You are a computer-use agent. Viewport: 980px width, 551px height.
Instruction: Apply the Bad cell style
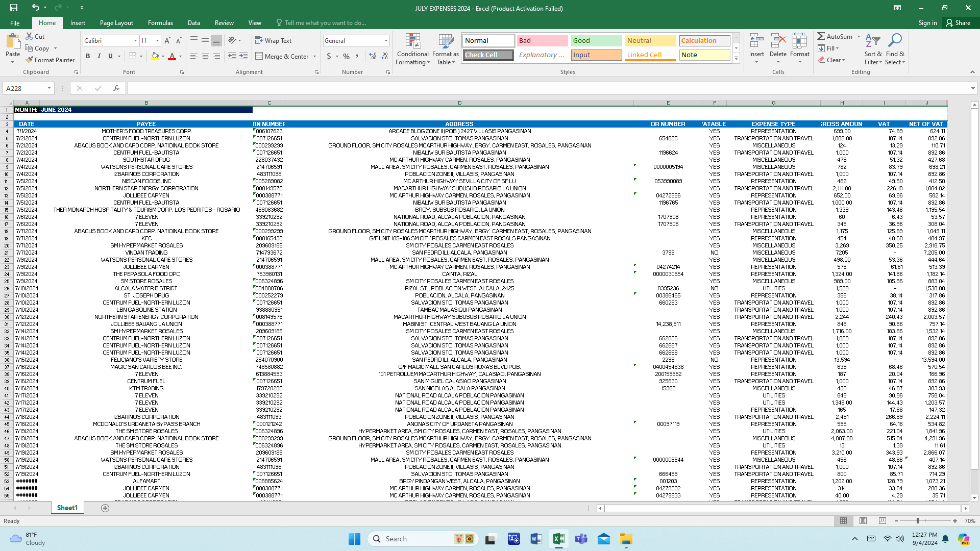click(x=542, y=41)
